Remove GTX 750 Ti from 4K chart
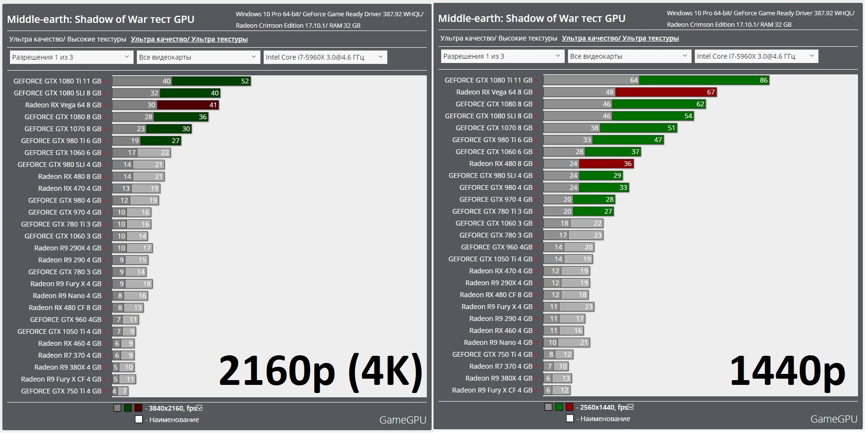 tap(106, 392)
